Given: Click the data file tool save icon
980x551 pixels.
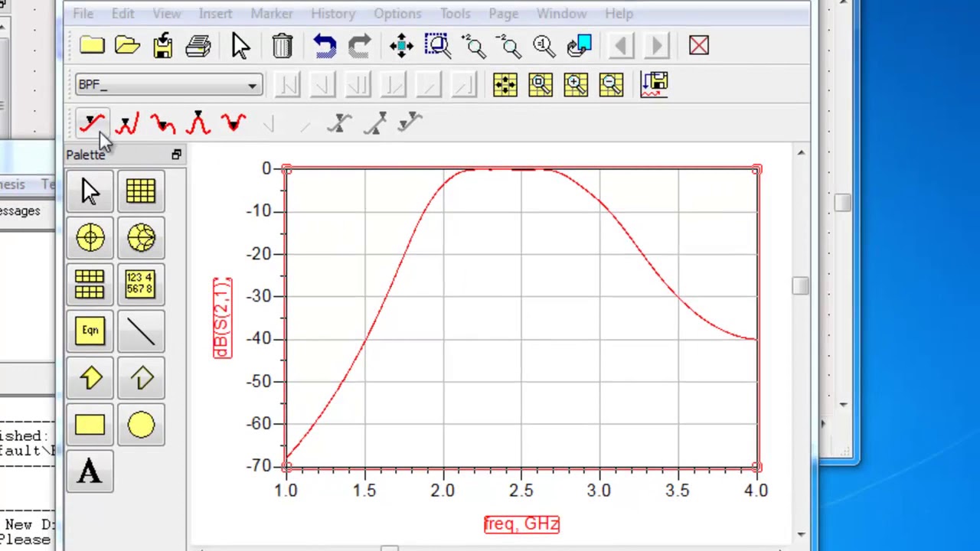Looking at the screenshot, I should (x=655, y=84).
